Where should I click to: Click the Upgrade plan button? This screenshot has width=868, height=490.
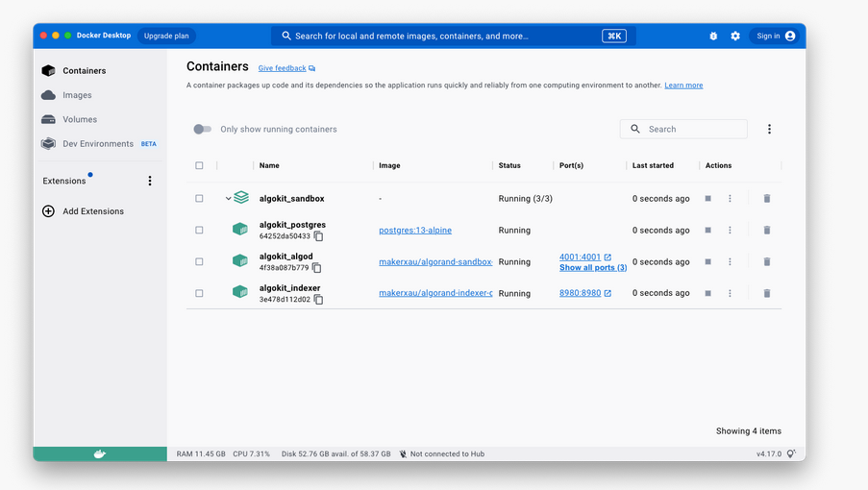point(166,36)
